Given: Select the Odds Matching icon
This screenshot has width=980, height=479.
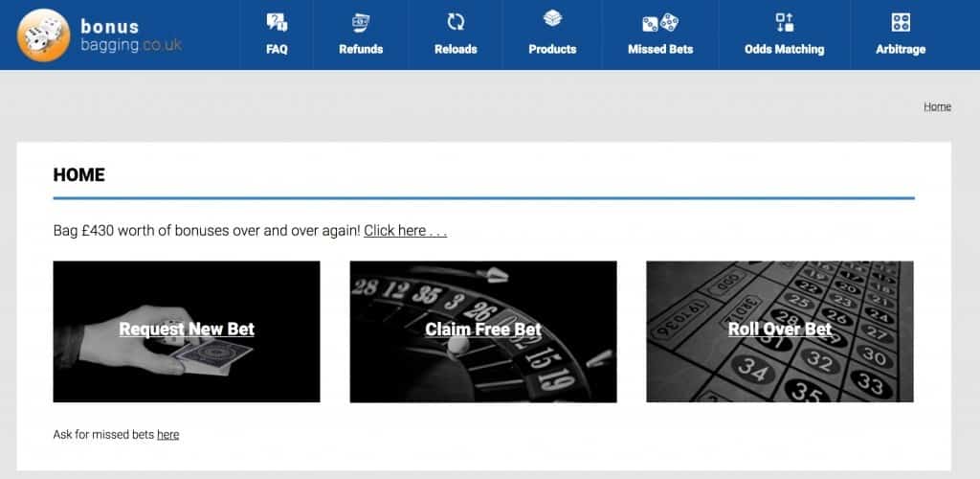Looking at the screenshot, I should coord(784,22).
